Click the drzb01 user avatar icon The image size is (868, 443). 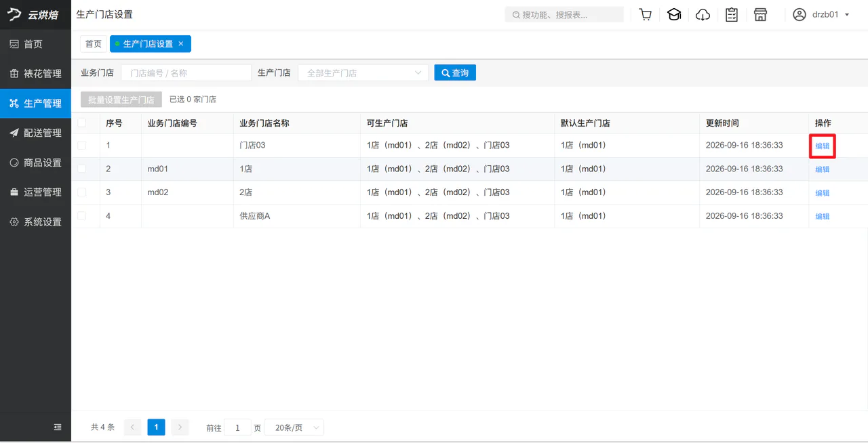tap(800, 14)
